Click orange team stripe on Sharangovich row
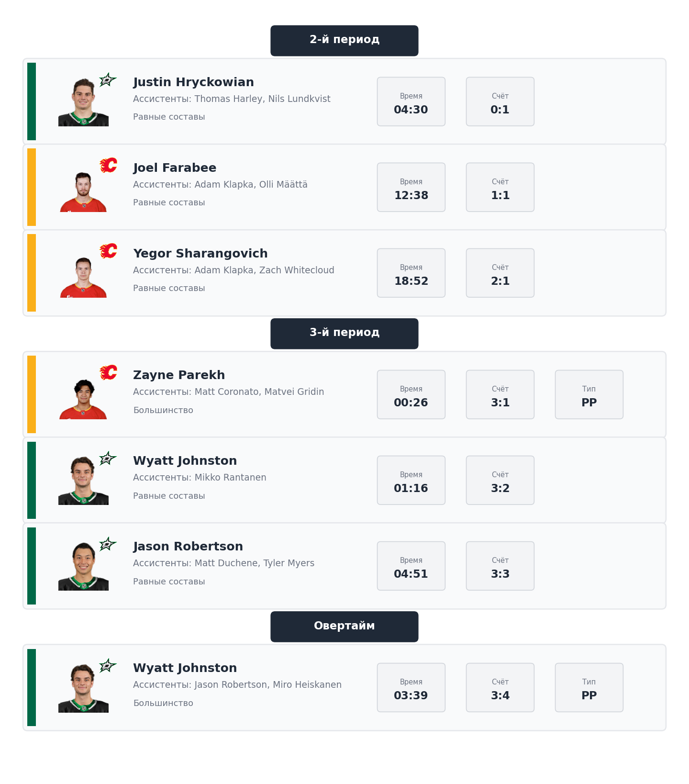 (x=32, y=273)
